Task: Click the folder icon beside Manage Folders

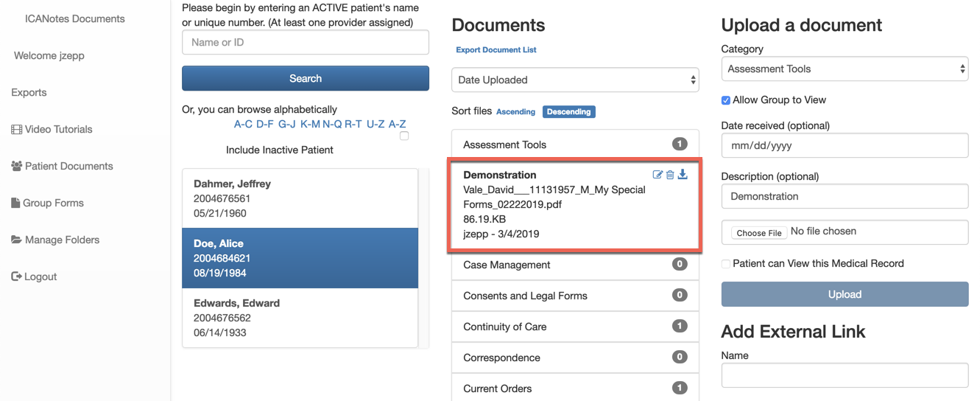Action: pyautogui.click(x=16, y=240)
